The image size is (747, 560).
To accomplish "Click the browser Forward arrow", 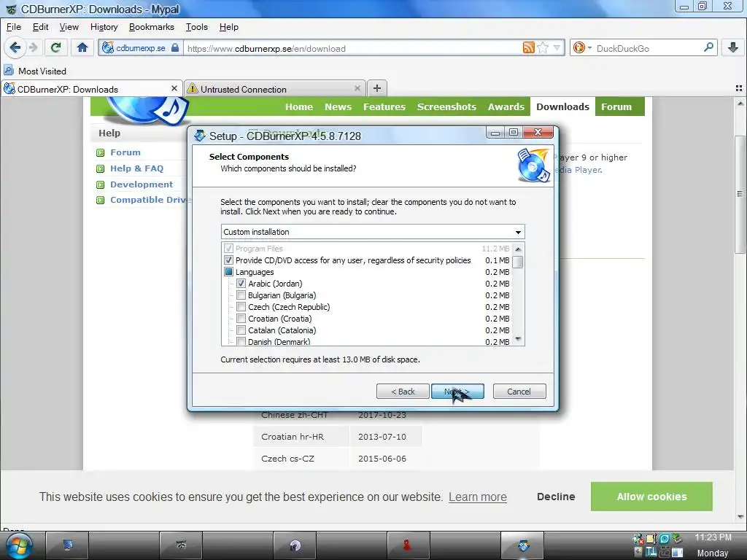I will (34, 47).
